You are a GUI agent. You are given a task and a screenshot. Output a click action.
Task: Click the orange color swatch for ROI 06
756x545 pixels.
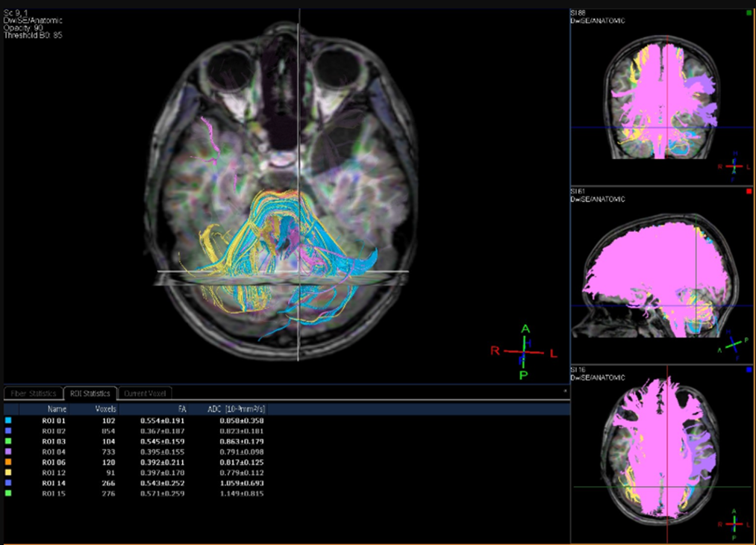coord(7,462)
